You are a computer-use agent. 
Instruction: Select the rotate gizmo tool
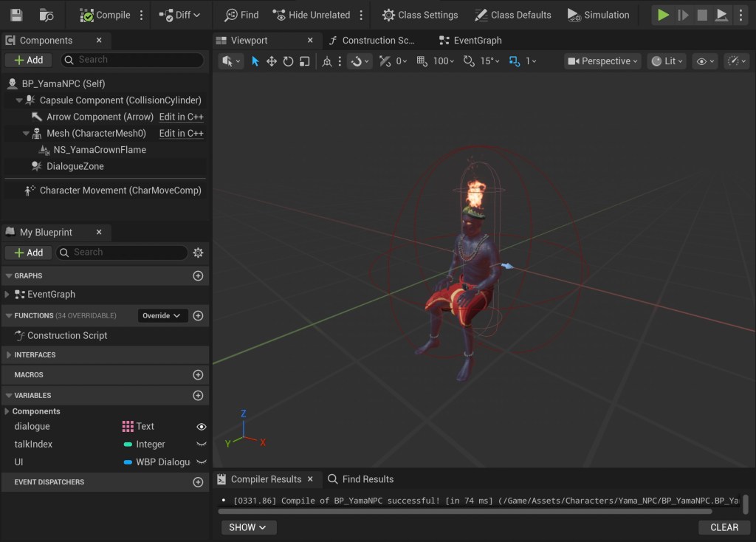[288, 61]
